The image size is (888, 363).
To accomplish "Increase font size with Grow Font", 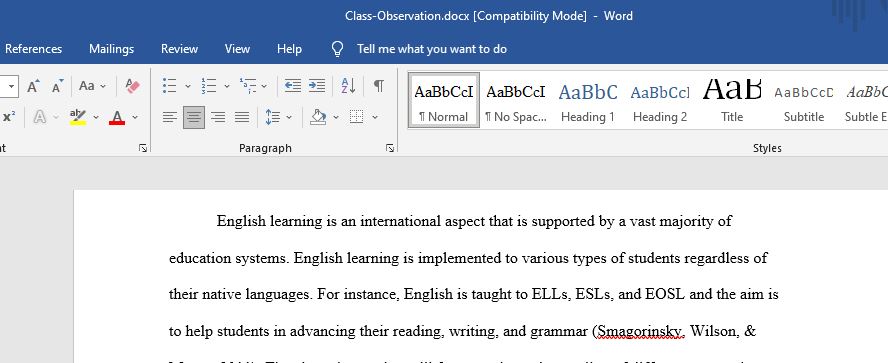I will pos(33,86).
